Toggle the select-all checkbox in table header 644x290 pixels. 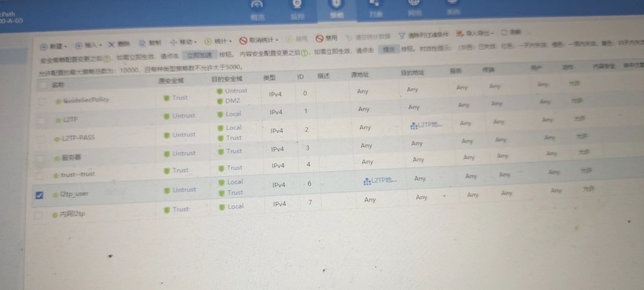(43, 86)
